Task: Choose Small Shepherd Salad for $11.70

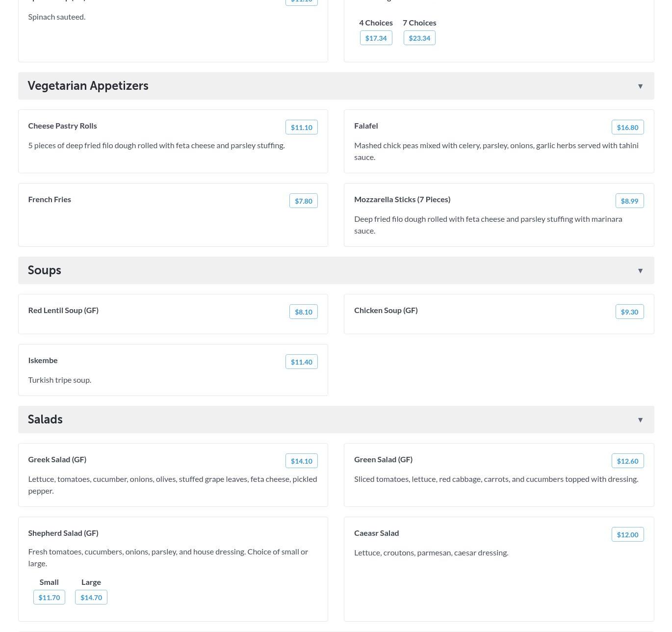Action: [x=49, y=597]
